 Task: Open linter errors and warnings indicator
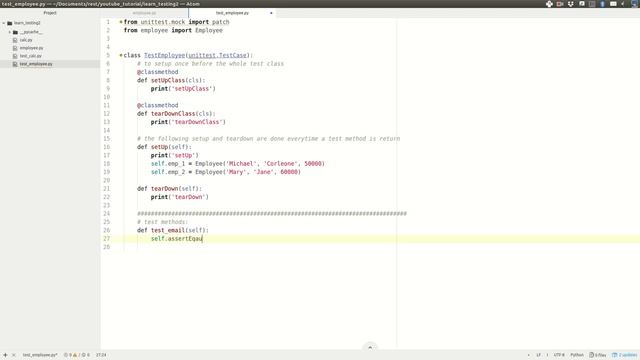(77, 355)
